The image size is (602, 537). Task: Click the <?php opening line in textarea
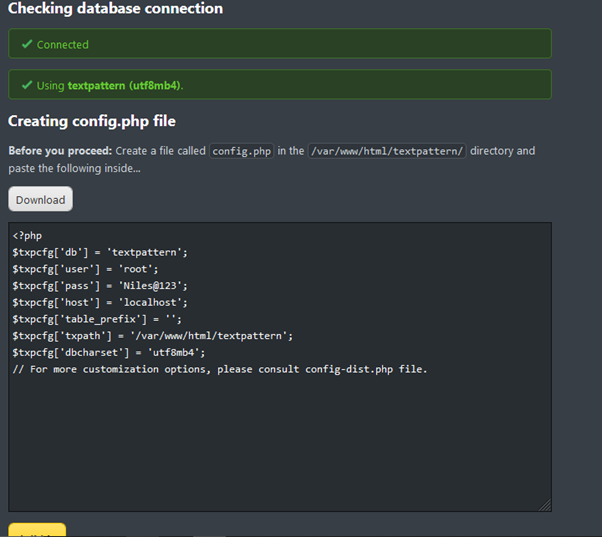27,236
